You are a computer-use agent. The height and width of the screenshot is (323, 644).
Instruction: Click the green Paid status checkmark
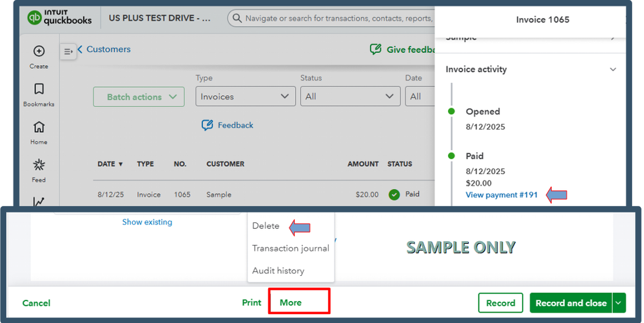(395, 194)
